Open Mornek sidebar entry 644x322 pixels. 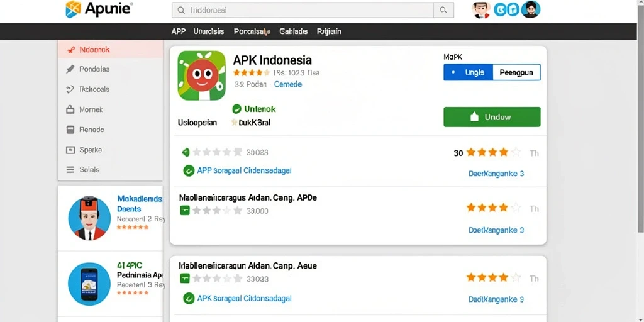[91, 109]
